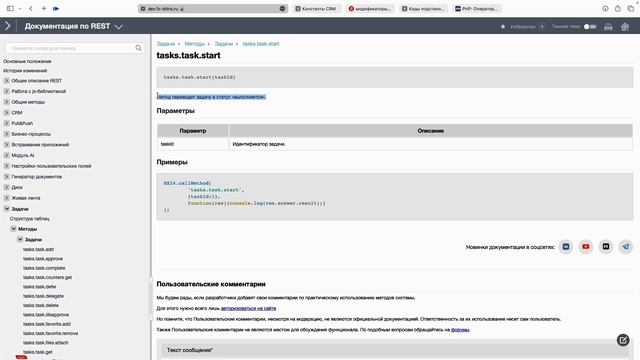Click the tasks.task.start breadcrumb link
The height and width of the screenshot is (360, 640).
[261, 44]
